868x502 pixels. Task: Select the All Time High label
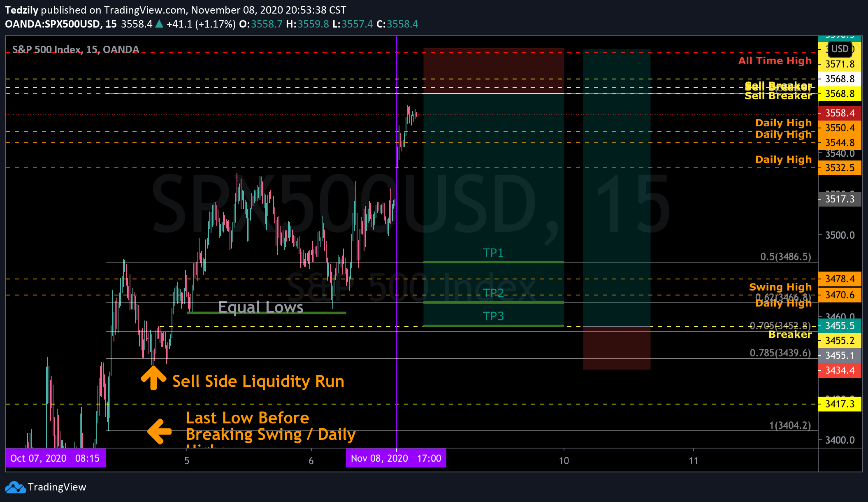click(775, 60)
